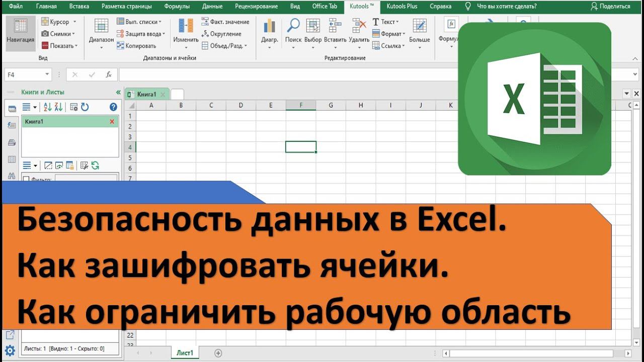Open navigation settings gear icon

pos(10,350)
